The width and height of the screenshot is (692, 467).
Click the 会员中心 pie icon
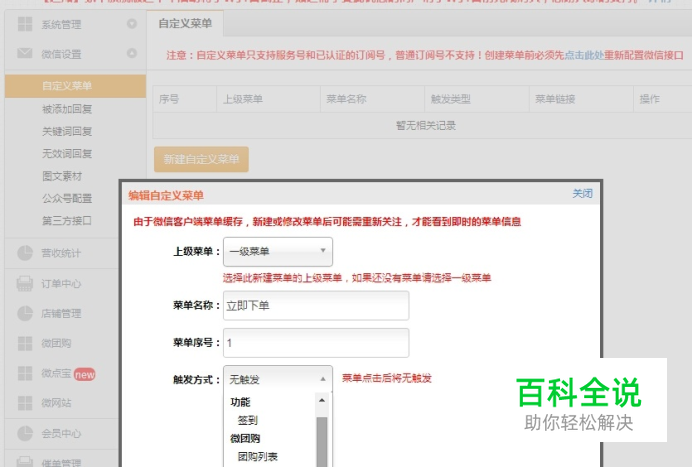pyautogui.click(x=25, y=433)
